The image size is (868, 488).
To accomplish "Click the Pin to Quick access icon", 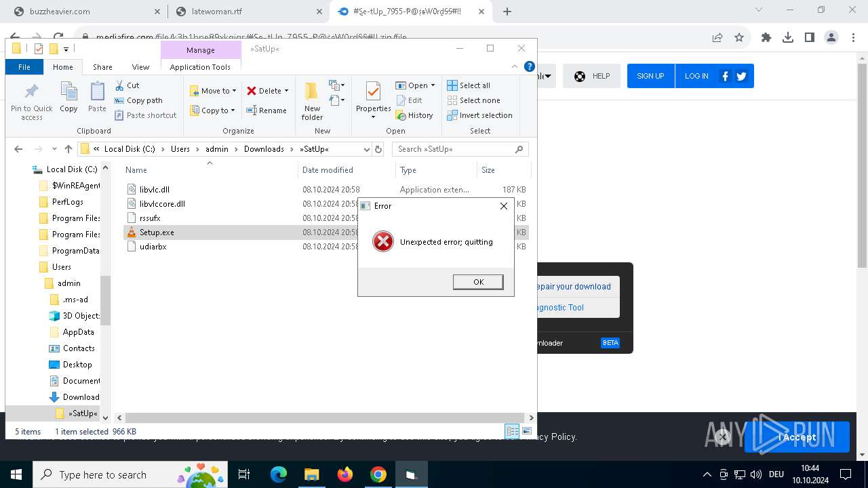I will click(x=31, y=102).
